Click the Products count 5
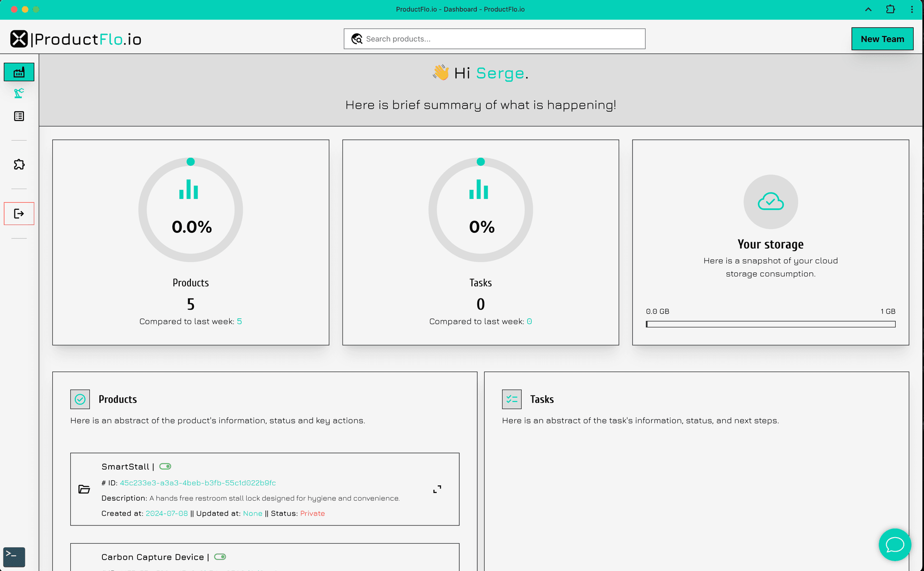 pyautogui.click(x=191, y=304)
